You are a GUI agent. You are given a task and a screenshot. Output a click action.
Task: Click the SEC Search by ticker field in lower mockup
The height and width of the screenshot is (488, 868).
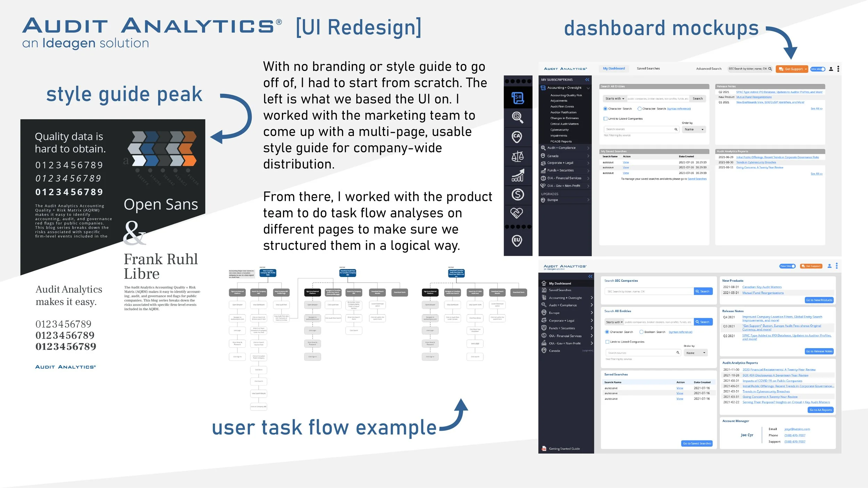(649, 291)
